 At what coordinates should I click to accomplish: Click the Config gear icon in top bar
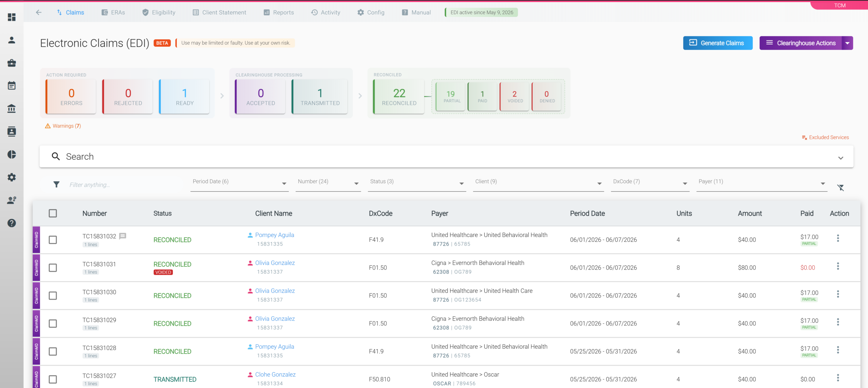(360, 12)
